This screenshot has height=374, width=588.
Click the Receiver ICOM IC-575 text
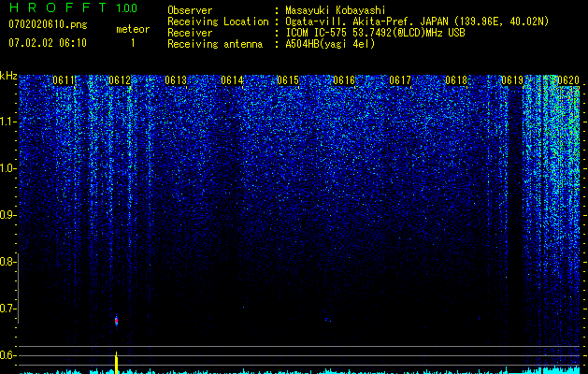pos(375,33)
